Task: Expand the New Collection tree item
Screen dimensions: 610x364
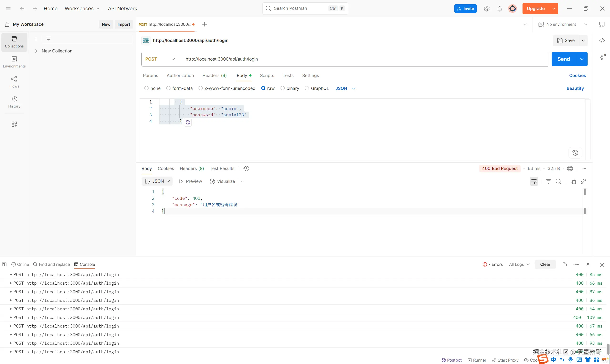Action: tap(36, 51)
